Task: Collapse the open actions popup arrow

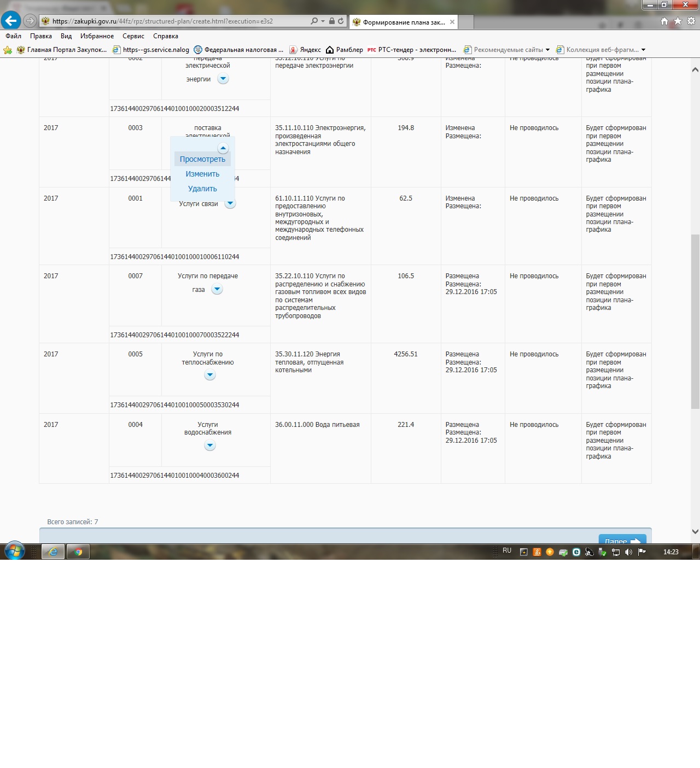Action: (x=223, y=148)
